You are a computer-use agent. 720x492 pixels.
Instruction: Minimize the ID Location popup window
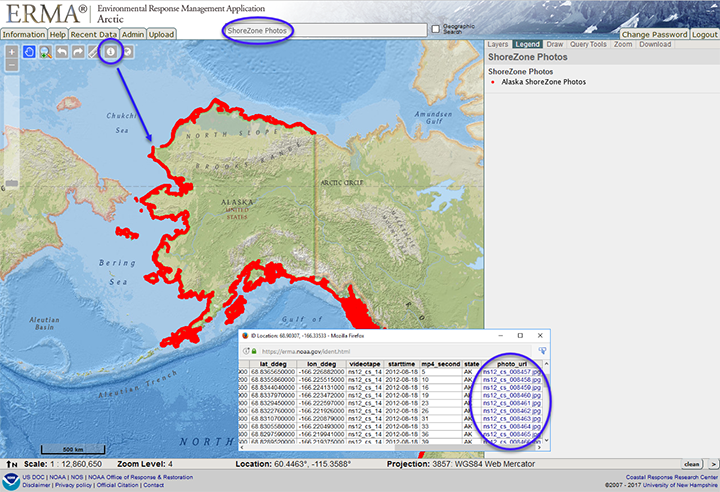point(501,335)
